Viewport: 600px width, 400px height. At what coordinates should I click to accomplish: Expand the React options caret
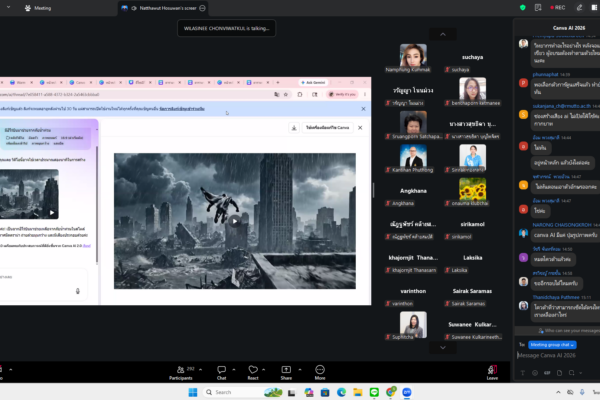[264, 370]
